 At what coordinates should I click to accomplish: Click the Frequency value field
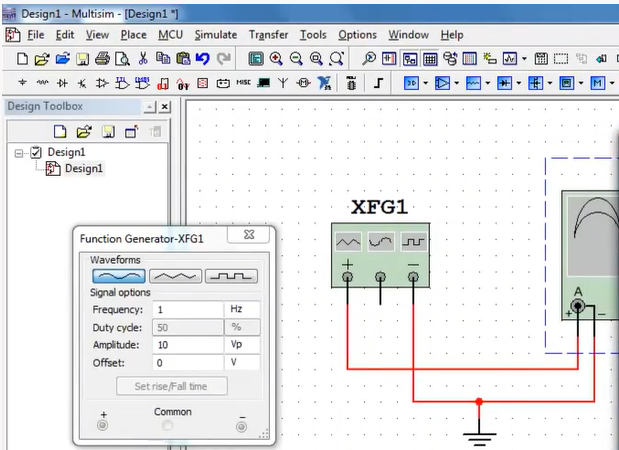tap(188, 309)
